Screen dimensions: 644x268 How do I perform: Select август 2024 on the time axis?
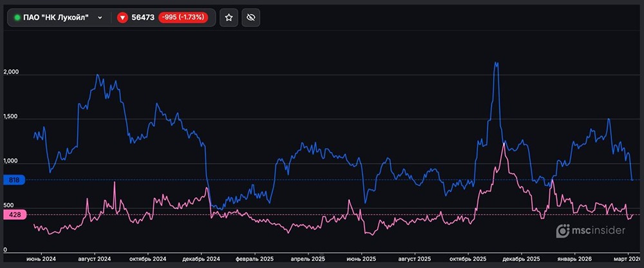click(x=95, y=258)
